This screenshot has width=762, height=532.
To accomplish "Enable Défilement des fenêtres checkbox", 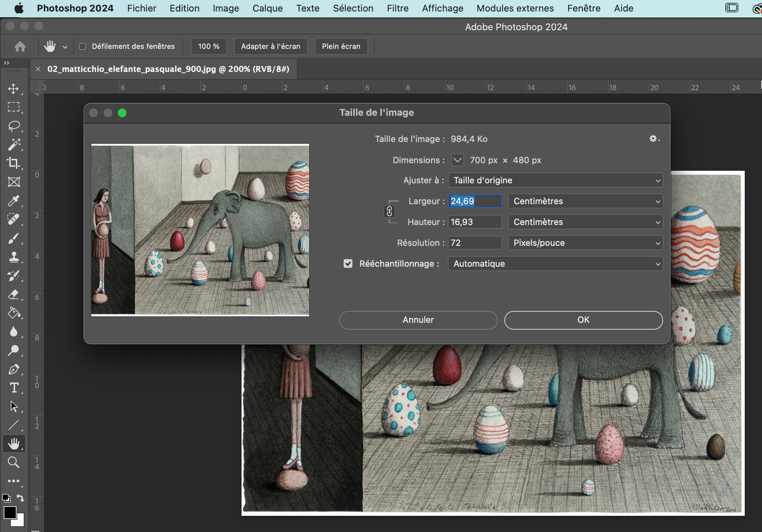I will pos(83,46).
